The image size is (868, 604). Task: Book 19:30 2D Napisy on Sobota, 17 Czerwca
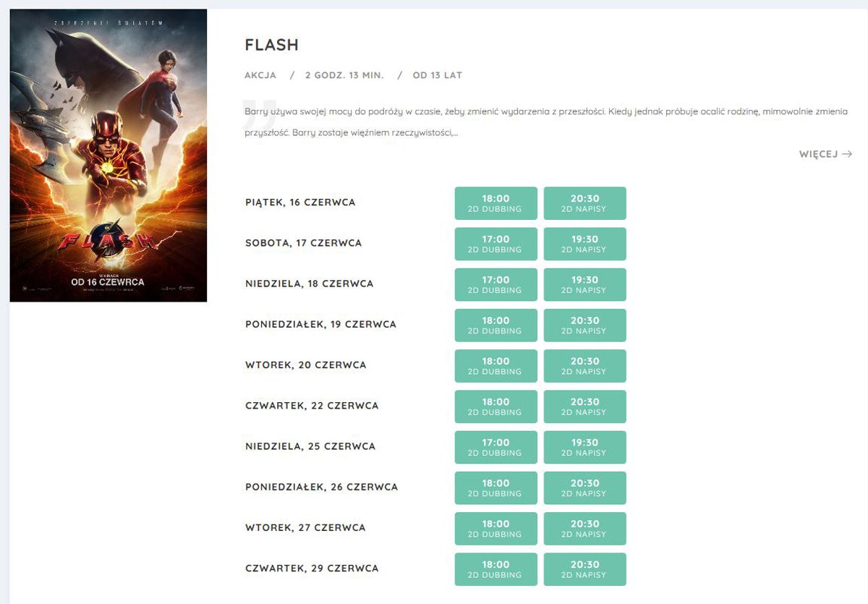[x=585, y=244]
